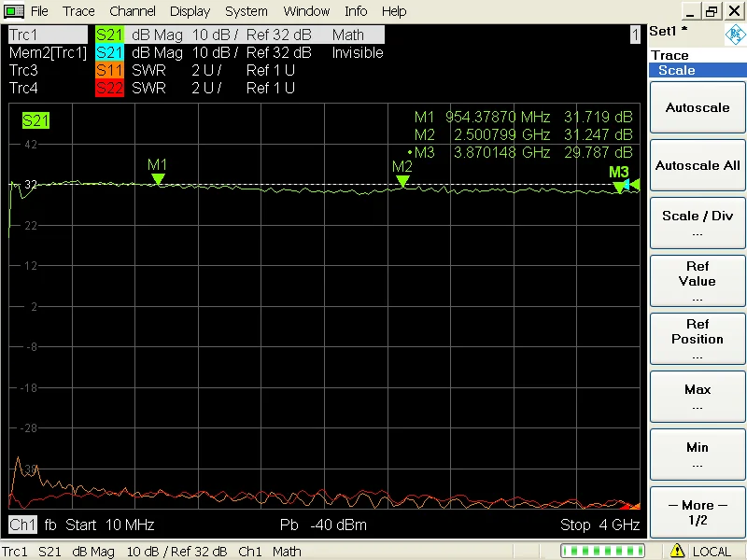This screenshot has width=747, height=560.
Task: Click the green S21 label in the diagram
Action: point(35,120)
